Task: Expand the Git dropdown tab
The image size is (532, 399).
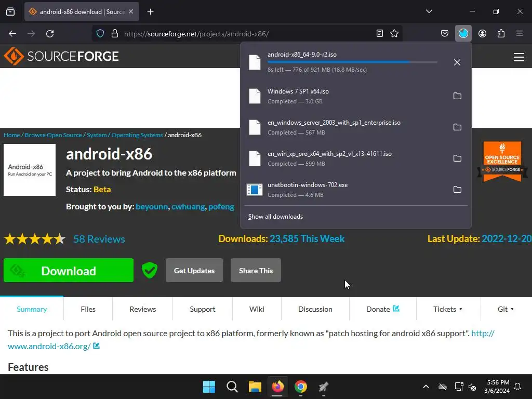Action: coord(506,309)
